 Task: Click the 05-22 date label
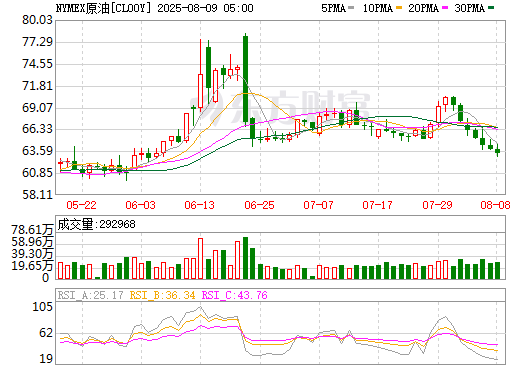(x=81, y=205)
